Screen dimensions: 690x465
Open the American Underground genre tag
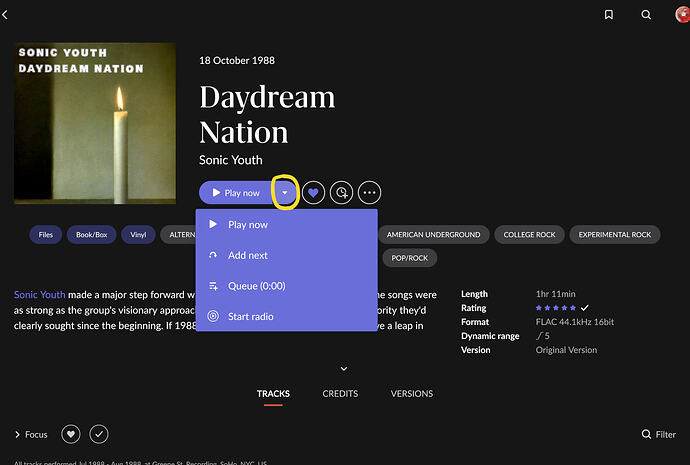pos(433,234)
